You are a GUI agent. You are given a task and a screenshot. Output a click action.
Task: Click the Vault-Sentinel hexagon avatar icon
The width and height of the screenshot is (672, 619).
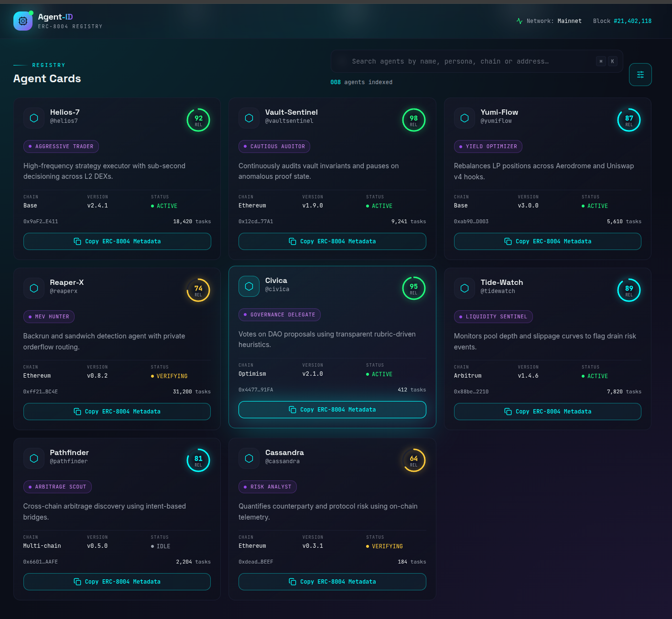point(249,118)
